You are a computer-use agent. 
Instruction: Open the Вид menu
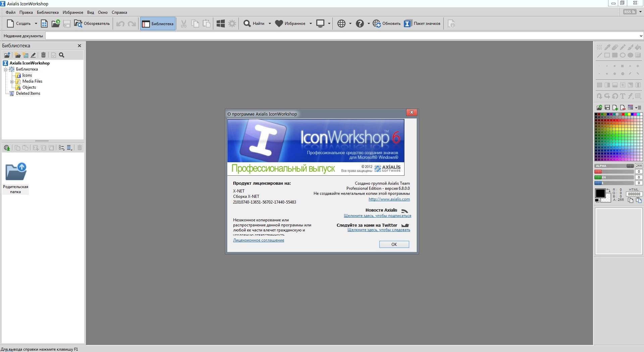(91, 12)
